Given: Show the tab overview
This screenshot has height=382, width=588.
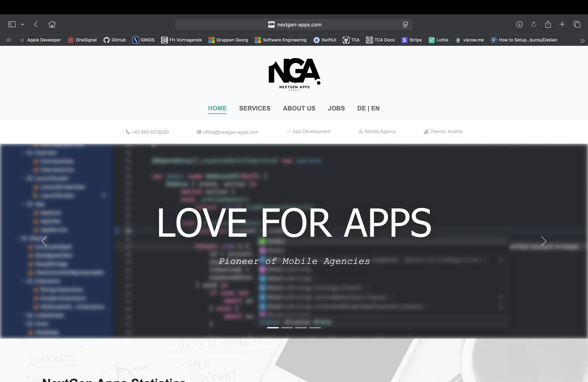Looking at the screenshot, I should coord(577,24).
